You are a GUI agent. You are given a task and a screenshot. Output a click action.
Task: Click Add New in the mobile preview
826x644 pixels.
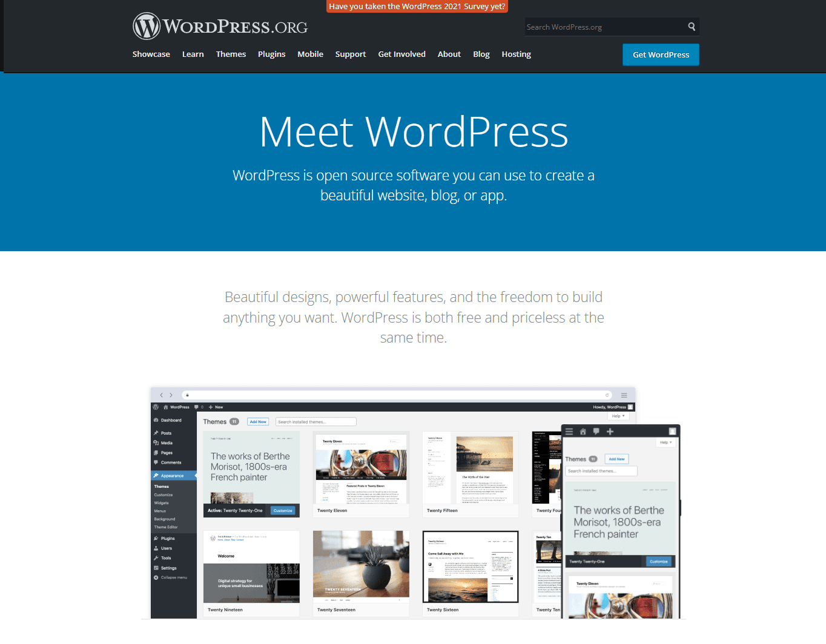616,459
